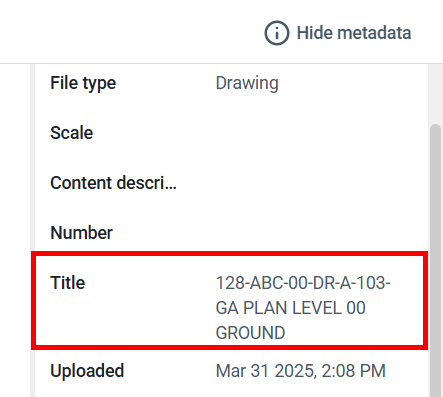
Task: Select the Scale field label
Action: coord(72,133)
